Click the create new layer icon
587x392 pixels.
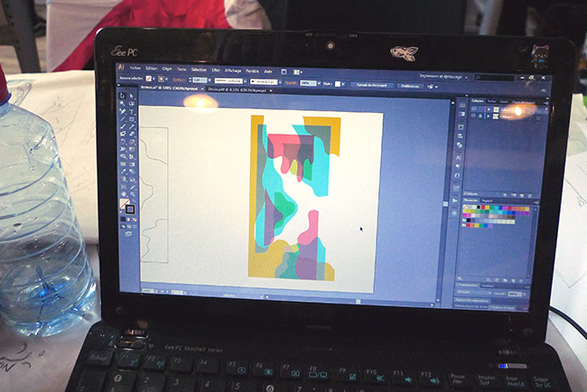pyautogui.click(x=521, y=195)
